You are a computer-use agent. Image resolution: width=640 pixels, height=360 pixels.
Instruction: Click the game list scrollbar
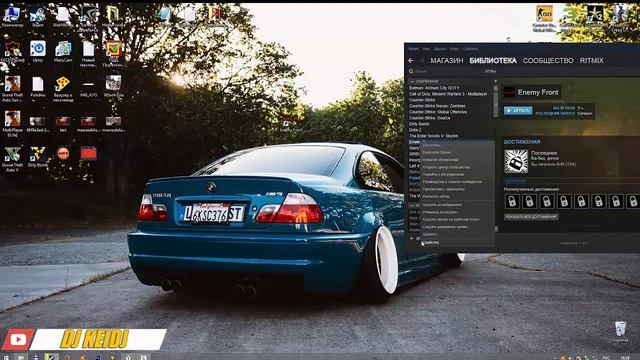(496, 101)
